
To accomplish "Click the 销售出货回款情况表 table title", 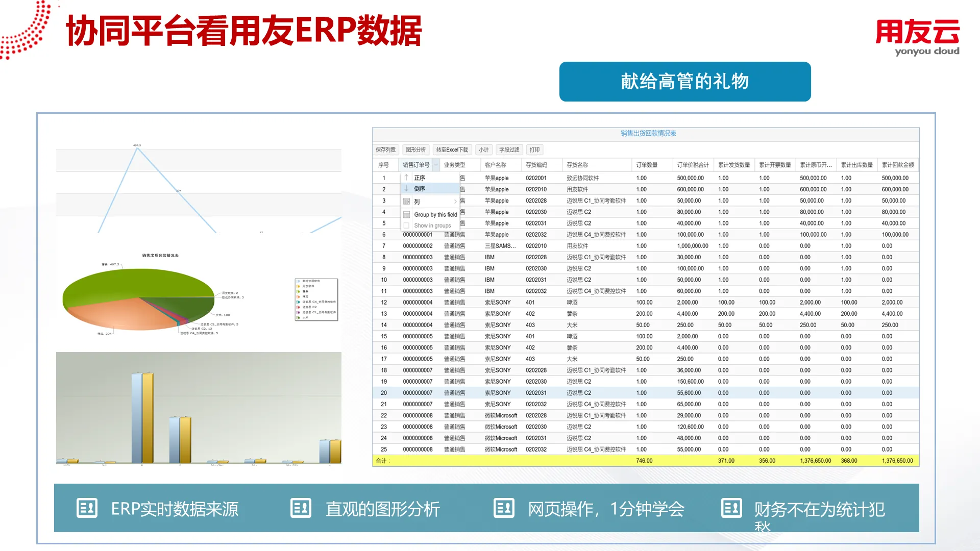I will pyautogui.click(x=648, y=133).
